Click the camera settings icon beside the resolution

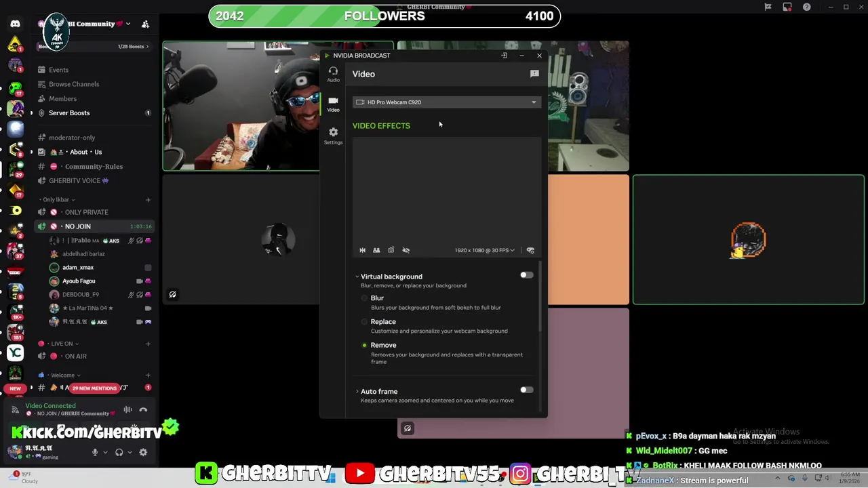530,250
